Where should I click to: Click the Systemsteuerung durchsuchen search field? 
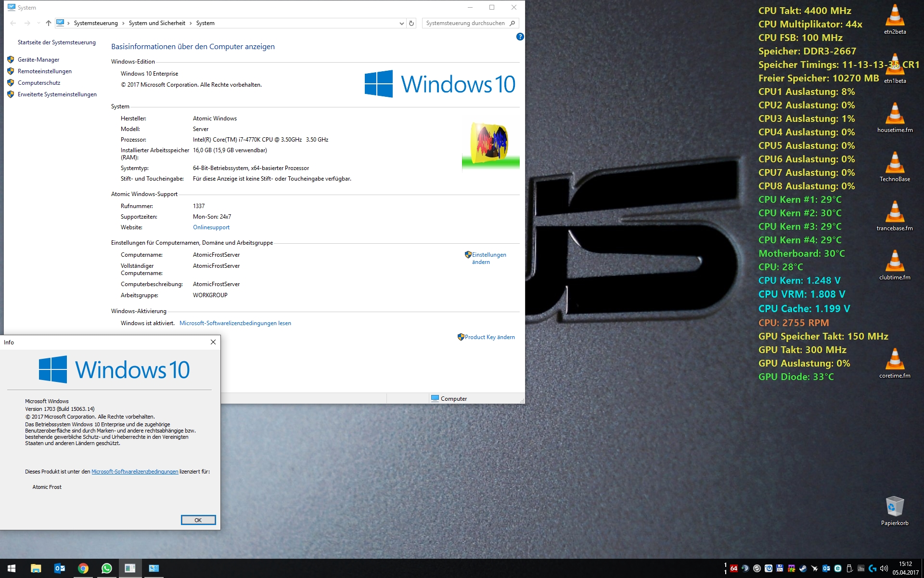click(x=465, y=23)
